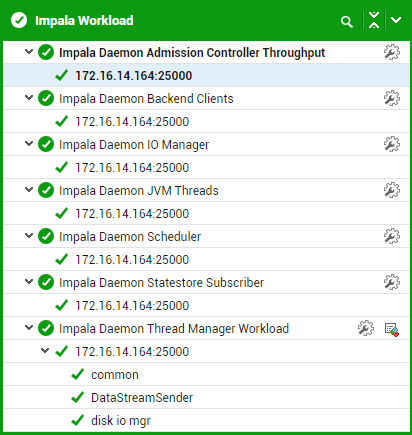Click wrench icon for Impala Daemon IO Manager
This screenshot has width=412, height=435.
(x=392, y=144)
